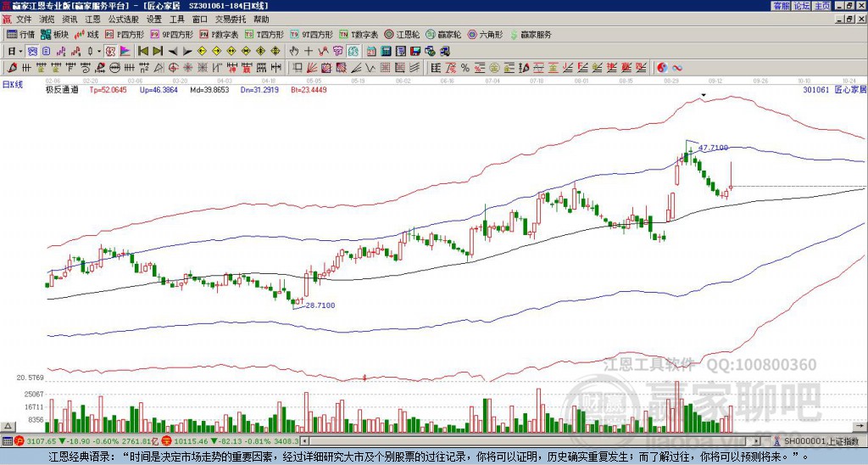Toggle the highlighted blue chart mode icon

point(33,51)
